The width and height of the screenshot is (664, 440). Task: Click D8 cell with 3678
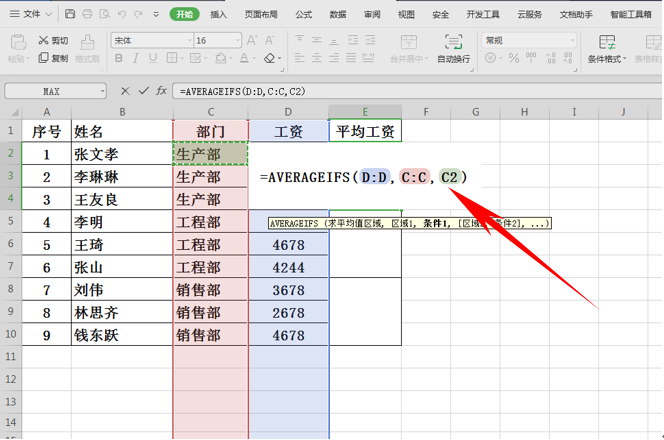point(288,290)
